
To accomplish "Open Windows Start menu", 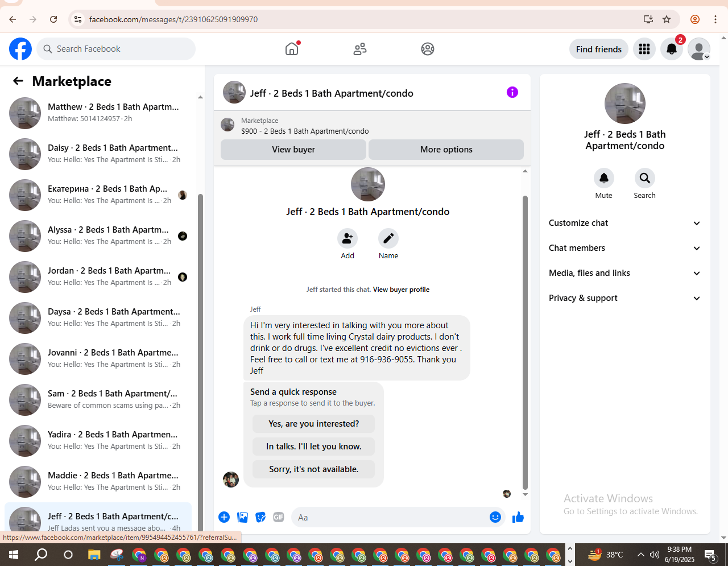I will [14, 555].
